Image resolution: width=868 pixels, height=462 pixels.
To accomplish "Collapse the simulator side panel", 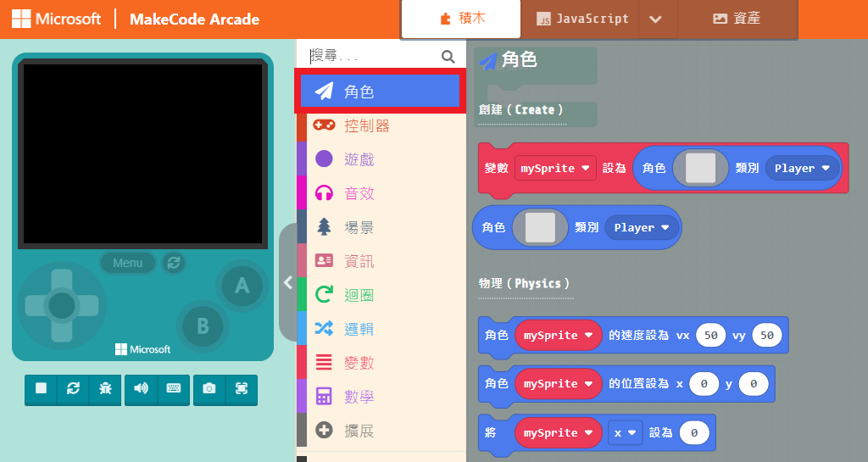I will (x=288, y=283).
